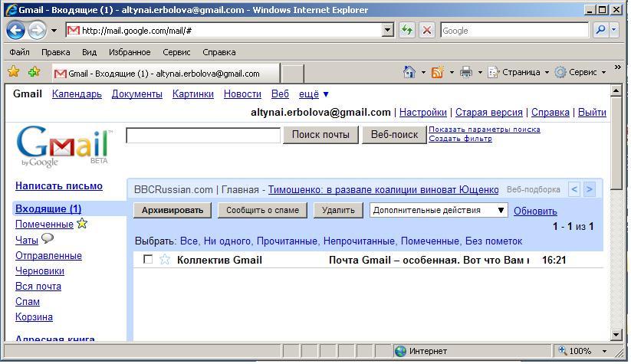This screenshot has height=364, width=631.
Task: Expand the address bar history dropdown
Action: click(x=388, y=30)
